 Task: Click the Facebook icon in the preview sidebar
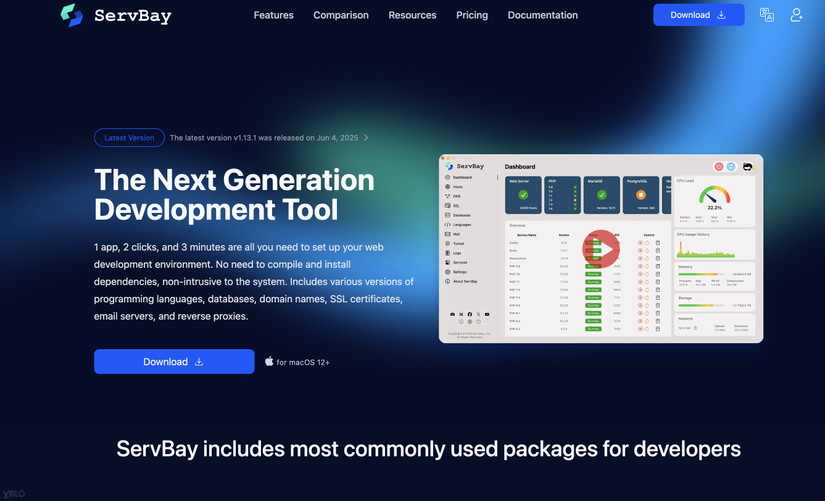pyautogui.click(x=470, y=314)
